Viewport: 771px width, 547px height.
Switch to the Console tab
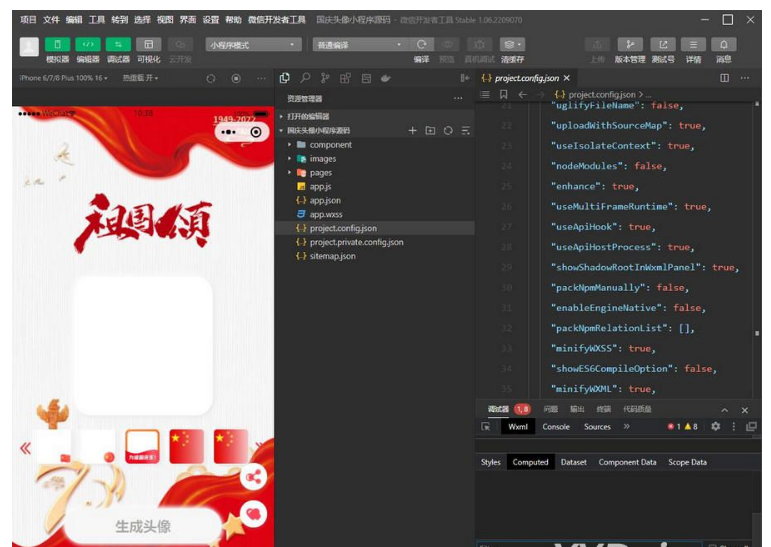pos(556,426)
